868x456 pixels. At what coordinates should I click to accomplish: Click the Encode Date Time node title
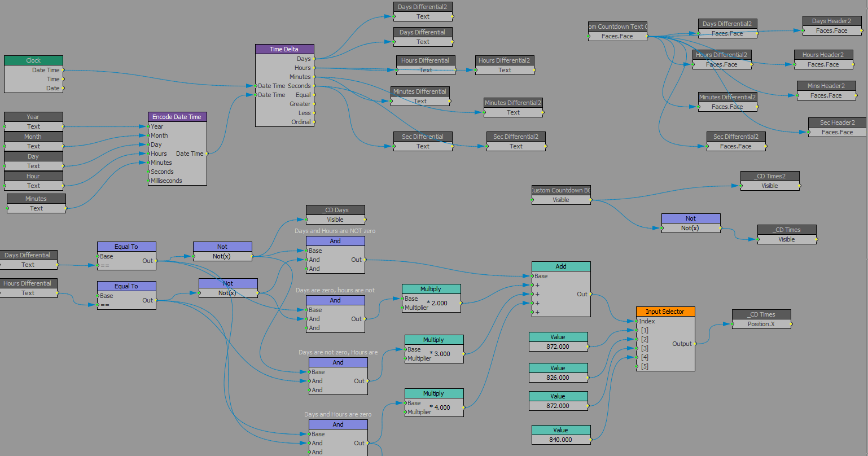[x=177, y=117]
